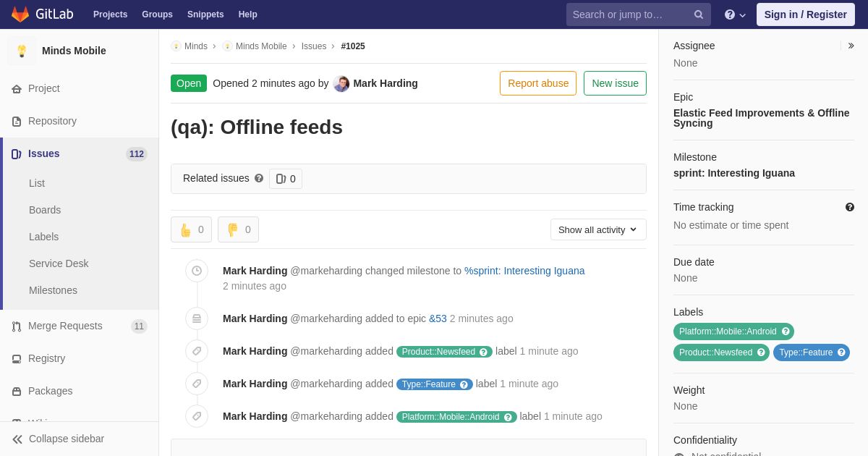The image size is (868, 456).
Task: Click the #1025 breadcrumb
Action: 353,46
